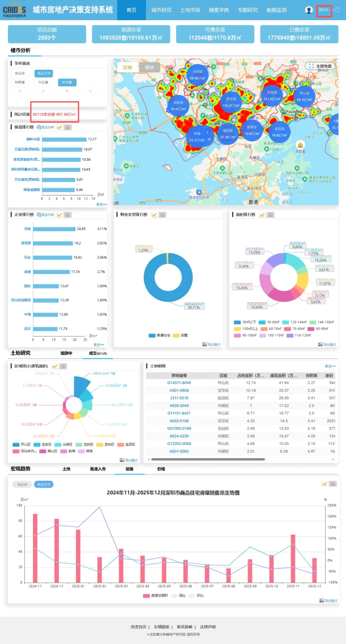Switch 宏观趋势 to 价格 tab
The height and width of the screenshot is (644, 346).
coord(161,469)
